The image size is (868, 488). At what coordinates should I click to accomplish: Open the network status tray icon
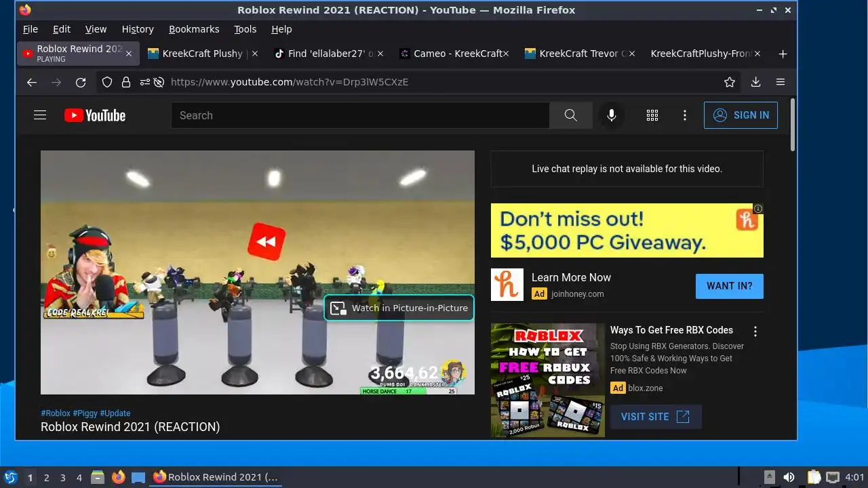click(x=833, y=477)
